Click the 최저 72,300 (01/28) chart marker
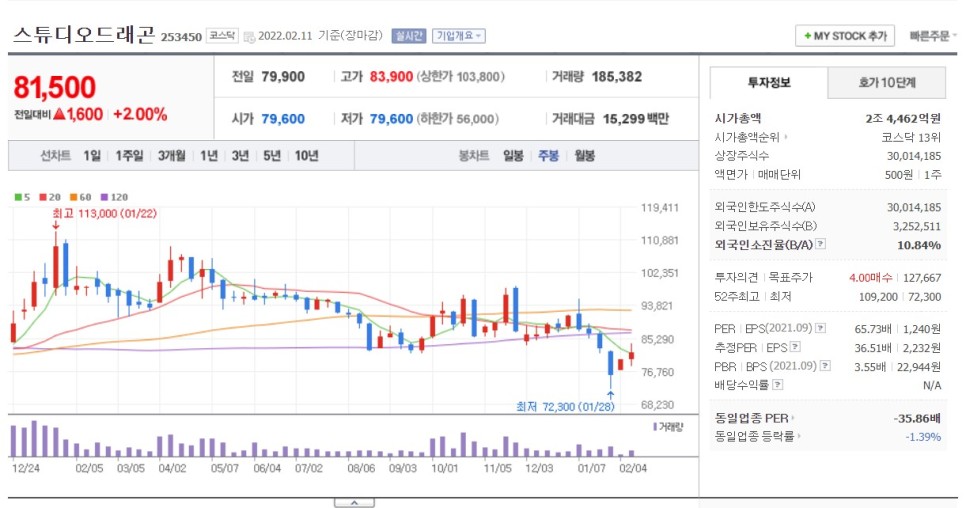Viewport: 966px width, 508px height. click(x=565, y=406)
